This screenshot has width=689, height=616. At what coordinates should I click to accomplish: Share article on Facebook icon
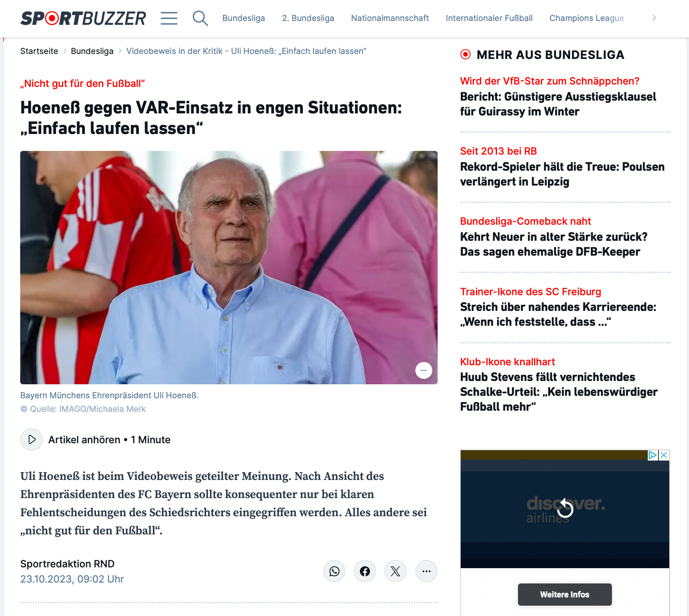pyautogui.click(x=365, y=571)
